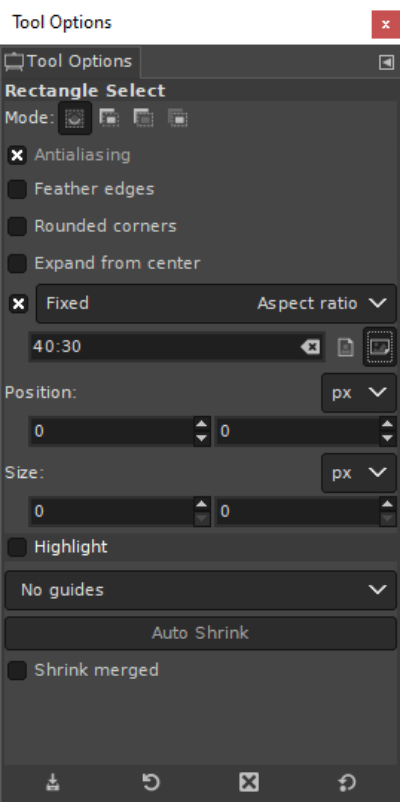This screenshot has height=802, width=400.
Task: Reset tool options to defaults
Action: [347, 782]
